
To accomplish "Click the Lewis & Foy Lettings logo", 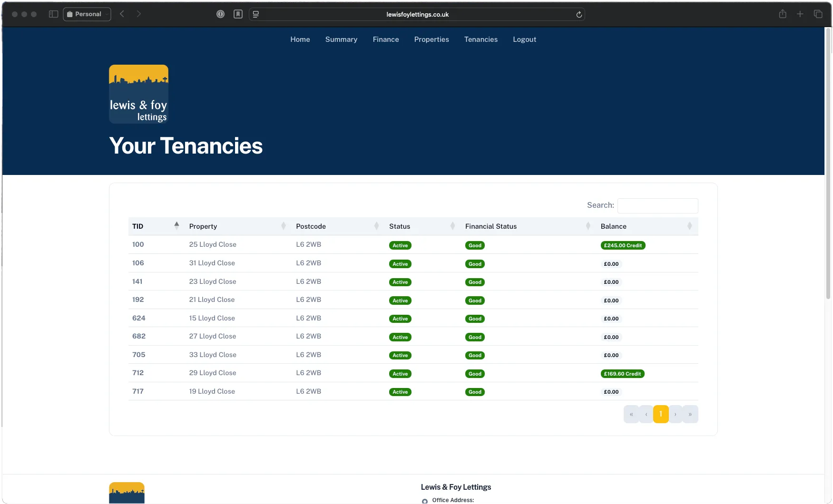I will pos(138,93).
